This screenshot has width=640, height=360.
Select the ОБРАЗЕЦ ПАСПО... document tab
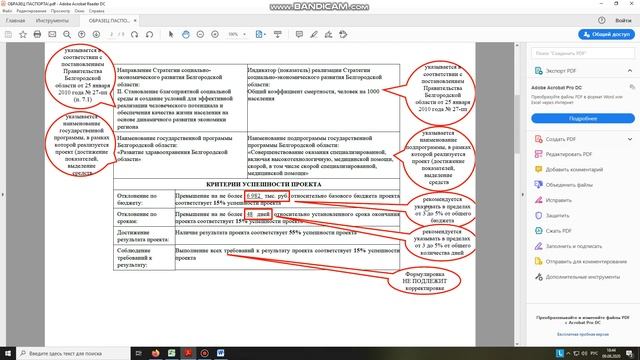[109, 20]
